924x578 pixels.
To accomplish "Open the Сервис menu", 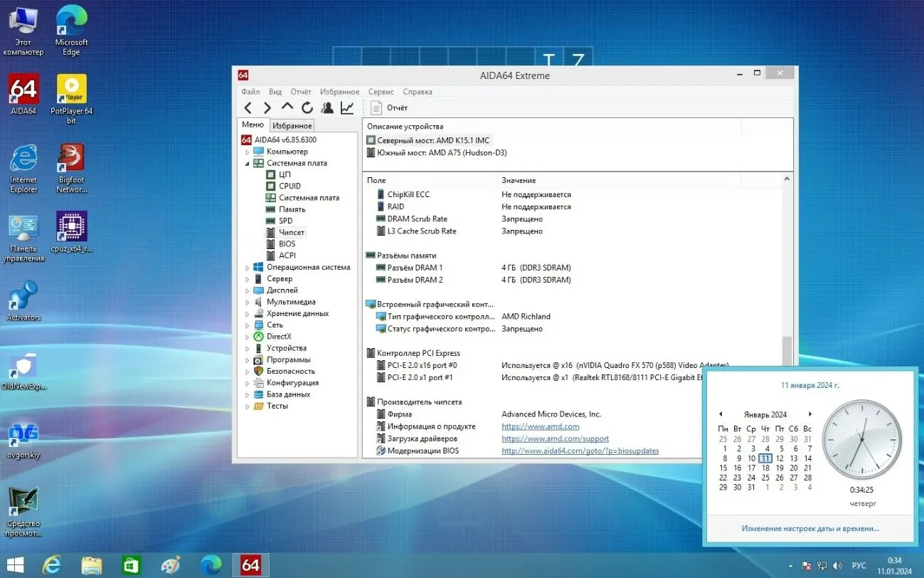I will pyautogui.click(x=381, y=91).
